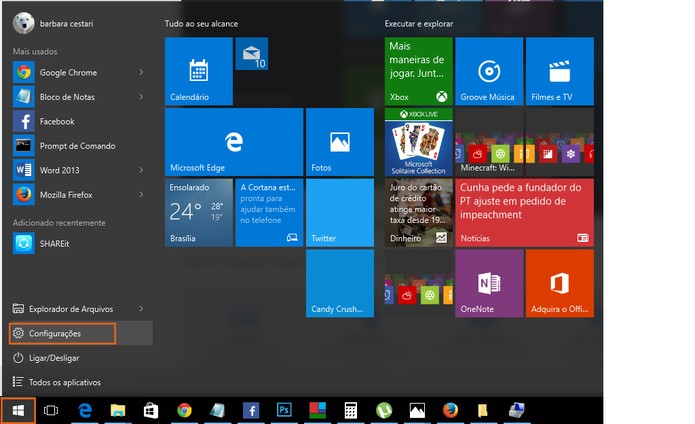Open the Notícias tile
695x424 pixels.
coord(524,213)
